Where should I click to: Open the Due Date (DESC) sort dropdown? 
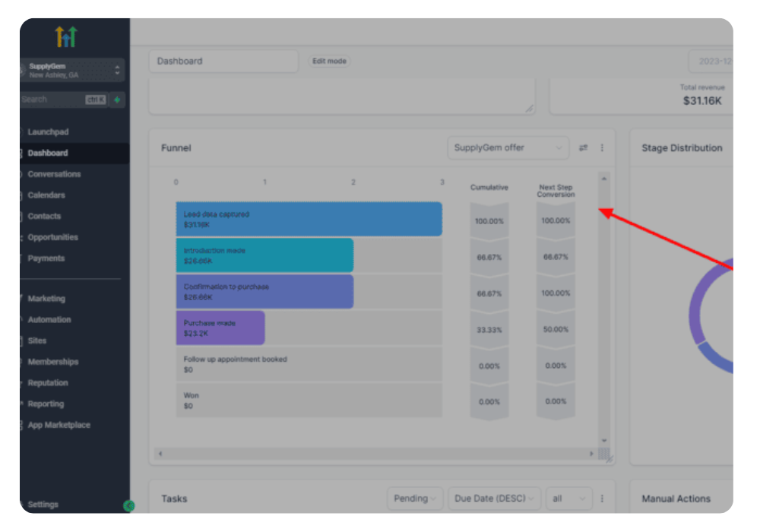click(494, 499)
